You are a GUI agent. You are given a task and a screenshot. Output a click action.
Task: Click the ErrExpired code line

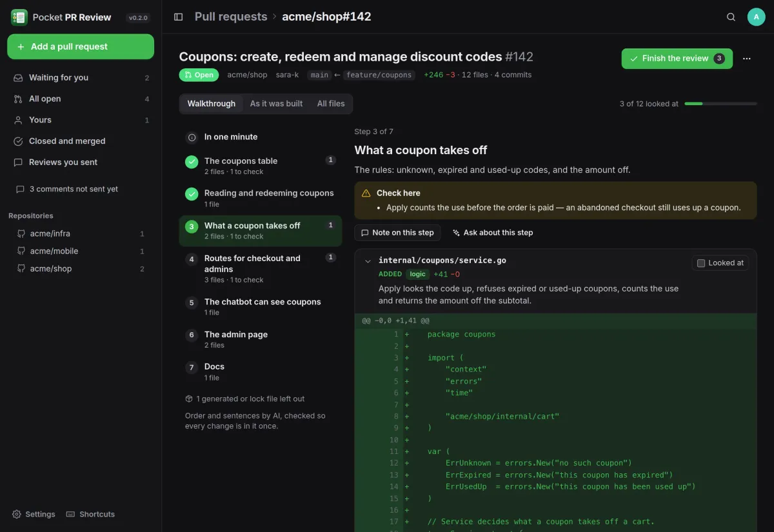point(559,475)
